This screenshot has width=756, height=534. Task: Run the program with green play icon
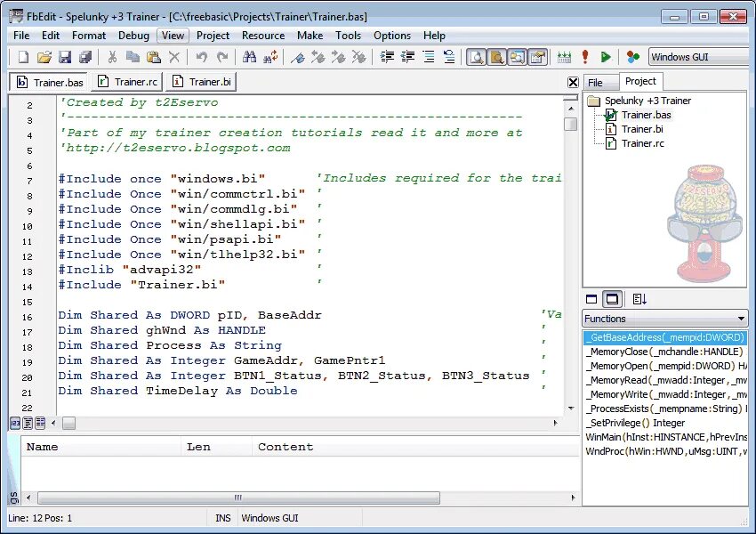[x=606, y=57]
